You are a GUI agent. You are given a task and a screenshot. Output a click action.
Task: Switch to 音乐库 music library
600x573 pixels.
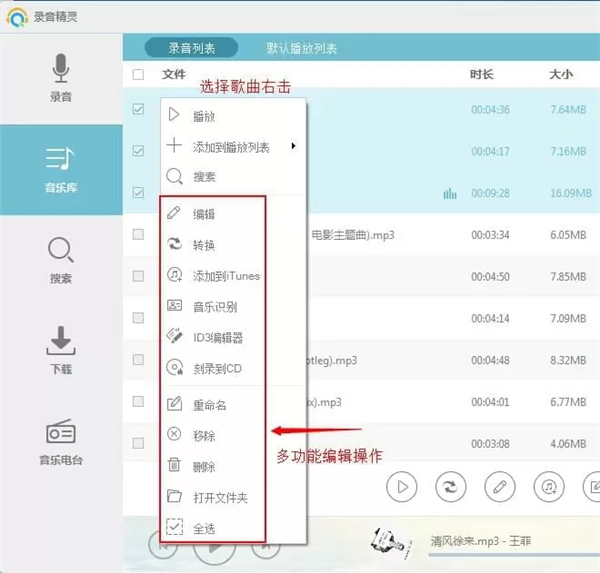[x=61, y=170]
